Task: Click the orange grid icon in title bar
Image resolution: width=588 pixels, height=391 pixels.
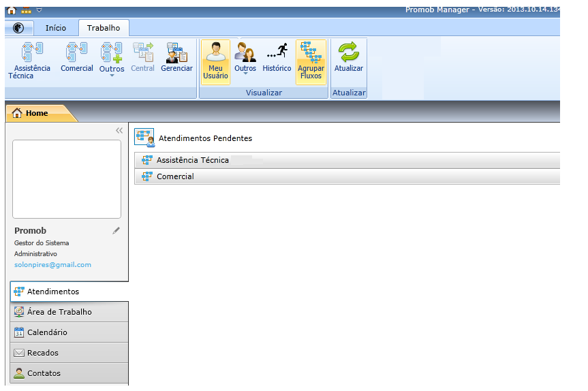Action: (27, 10)
